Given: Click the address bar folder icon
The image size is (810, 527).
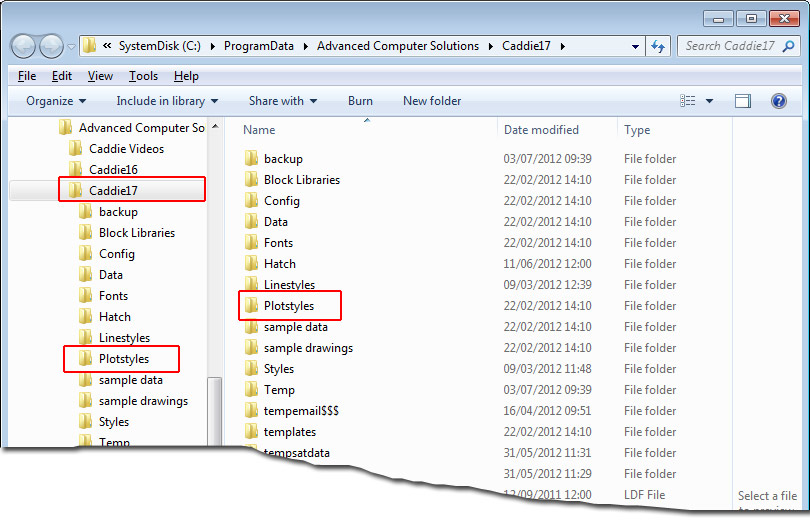Looking at the screenshot, I should (90, 45).
